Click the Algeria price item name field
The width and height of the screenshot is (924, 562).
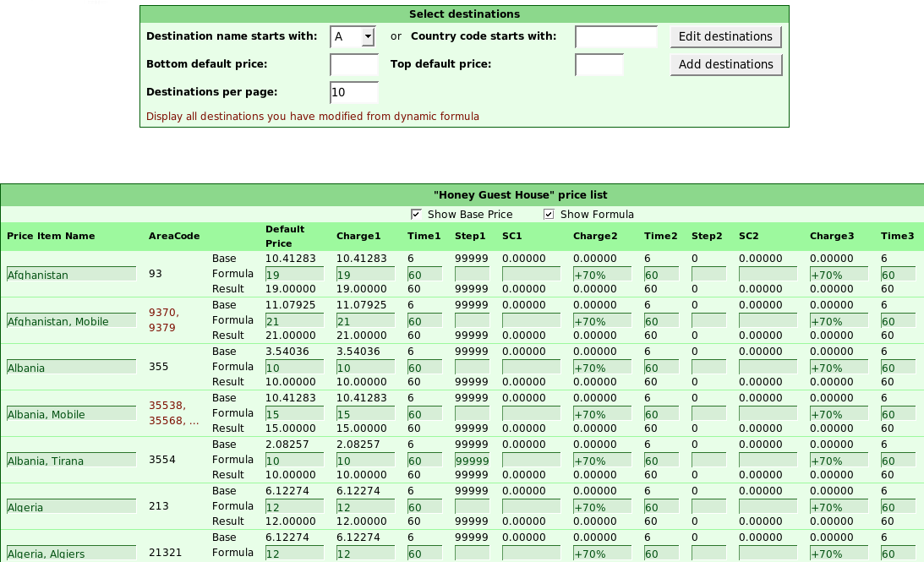[71, 506]
